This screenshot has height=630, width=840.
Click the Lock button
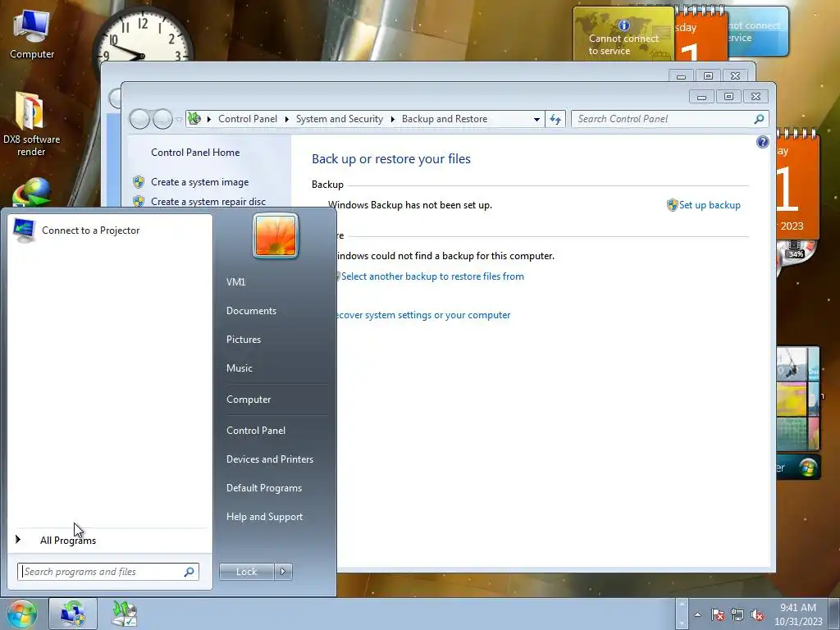click(x=247, y=572)
